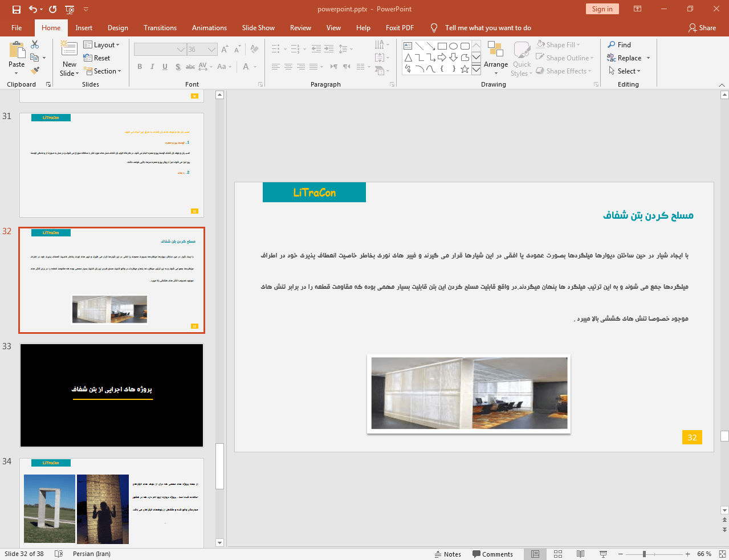
Task: Align text right in paragraph group
Action: pos(301,67)
